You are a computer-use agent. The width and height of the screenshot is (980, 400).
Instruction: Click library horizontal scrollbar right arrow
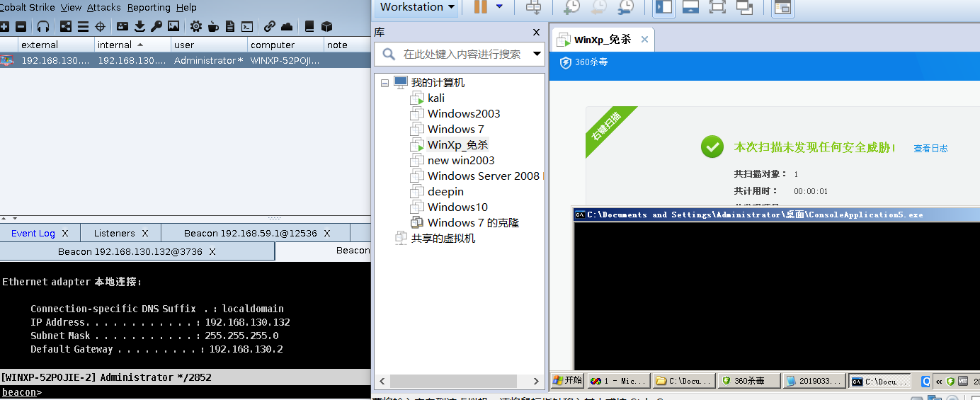(x=536, y=381)
